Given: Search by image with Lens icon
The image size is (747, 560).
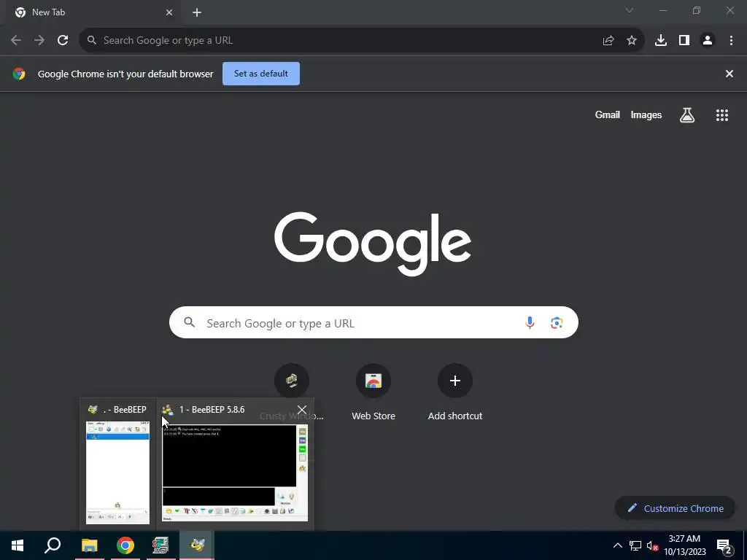Looking at the screenshot, I should coord(557,323).
